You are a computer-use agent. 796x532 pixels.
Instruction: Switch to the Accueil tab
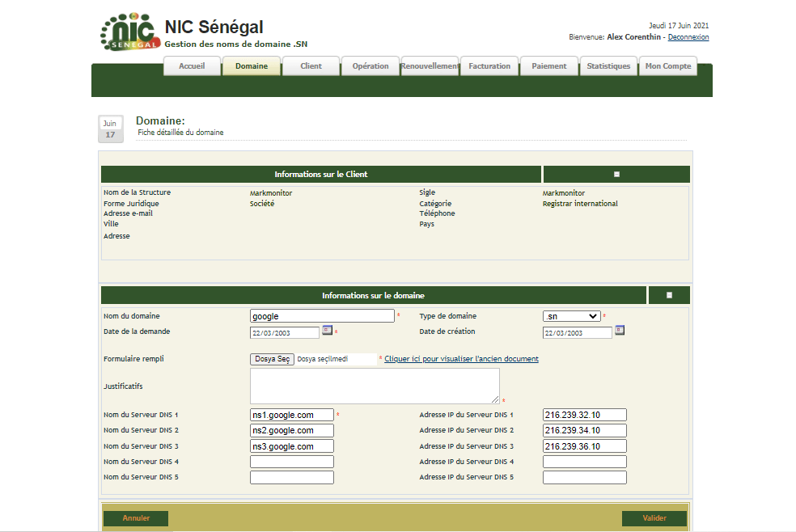[x=192, y=66]
